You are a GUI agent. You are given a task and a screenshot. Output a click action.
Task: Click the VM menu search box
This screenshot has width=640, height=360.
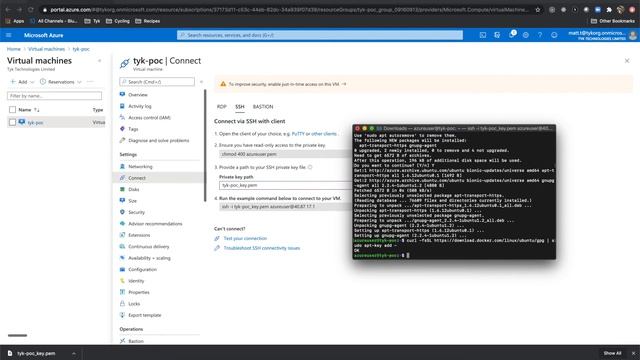coord(157,82)
